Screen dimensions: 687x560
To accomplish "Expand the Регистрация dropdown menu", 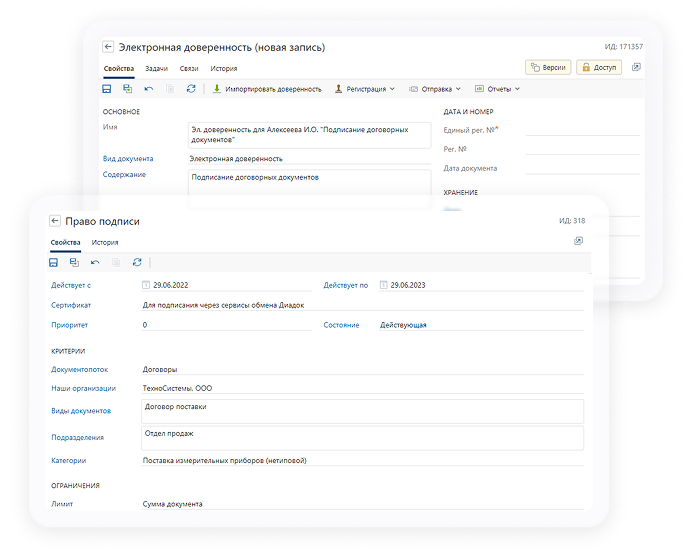I will coord(365,89).
